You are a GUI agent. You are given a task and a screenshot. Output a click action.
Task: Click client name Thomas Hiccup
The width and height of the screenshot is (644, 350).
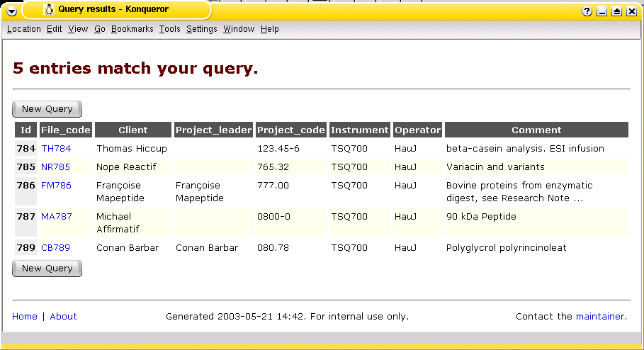coord(132,148)
